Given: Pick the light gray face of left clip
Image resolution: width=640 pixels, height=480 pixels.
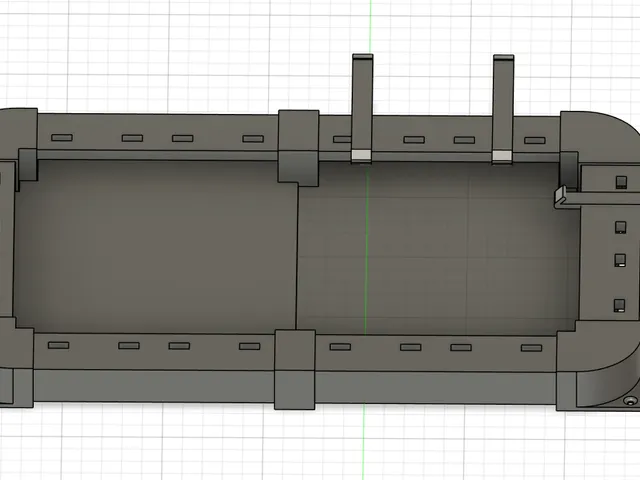Looking at the screenshot, I should point(362,155).
